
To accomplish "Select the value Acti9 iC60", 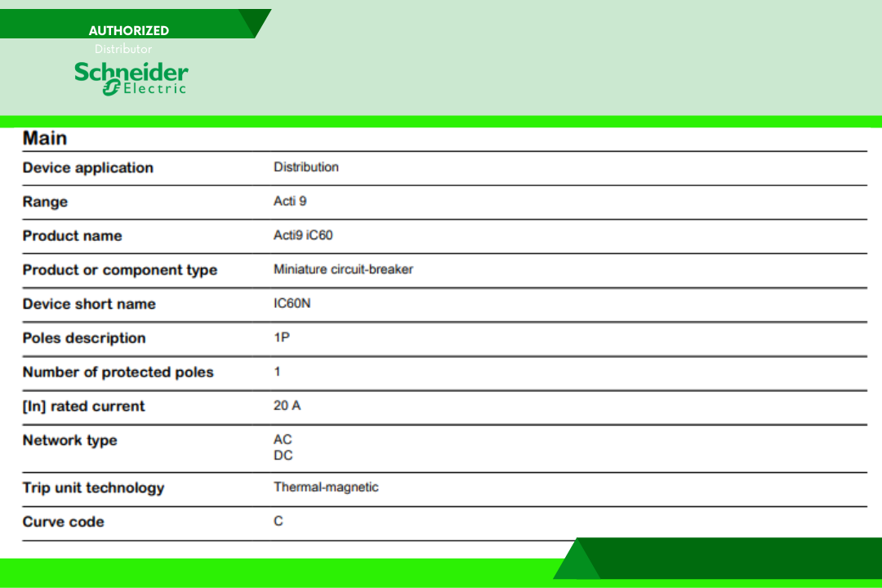I will click(x=303, y=235).
